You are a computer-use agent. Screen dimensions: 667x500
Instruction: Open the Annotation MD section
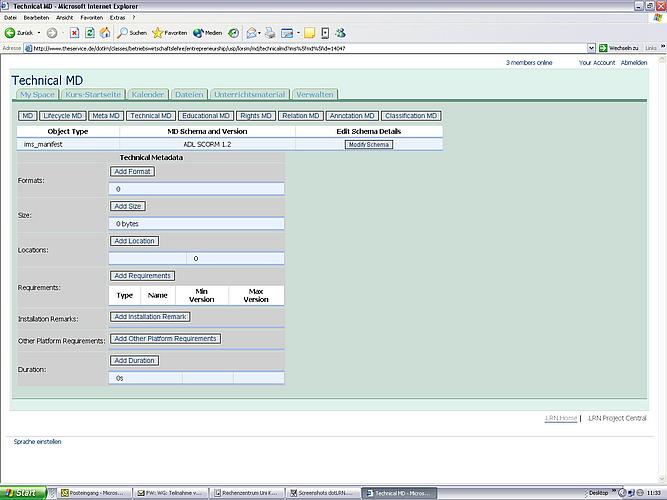click(352, 116)
